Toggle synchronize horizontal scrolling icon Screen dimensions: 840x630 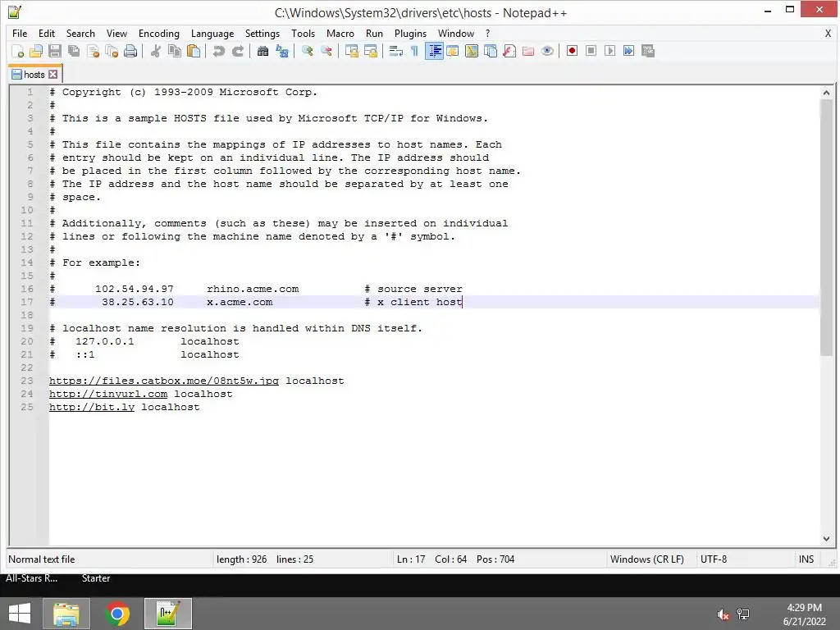click(x=370, y=51)
